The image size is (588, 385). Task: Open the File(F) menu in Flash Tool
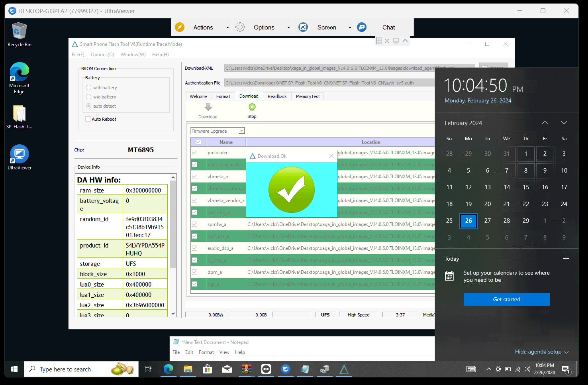pyautogui.click(x=78, y=55)
